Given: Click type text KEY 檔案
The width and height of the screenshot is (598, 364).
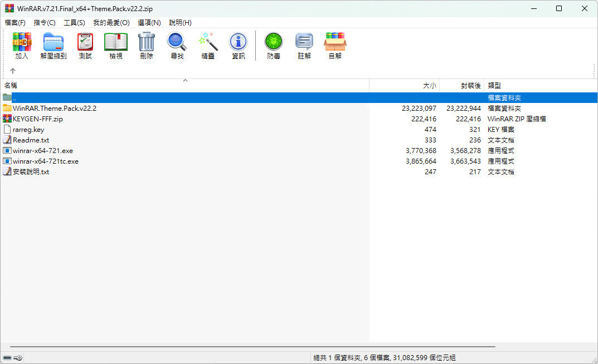Looking at the screenshot, I should click(x=501, y=130).
